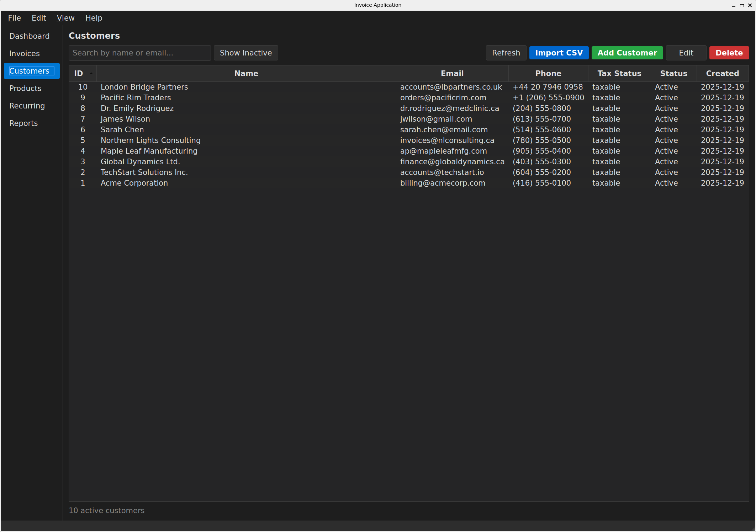Switch to the Invoices section
This screenshot has width=756, height=532.
[24, 53]
